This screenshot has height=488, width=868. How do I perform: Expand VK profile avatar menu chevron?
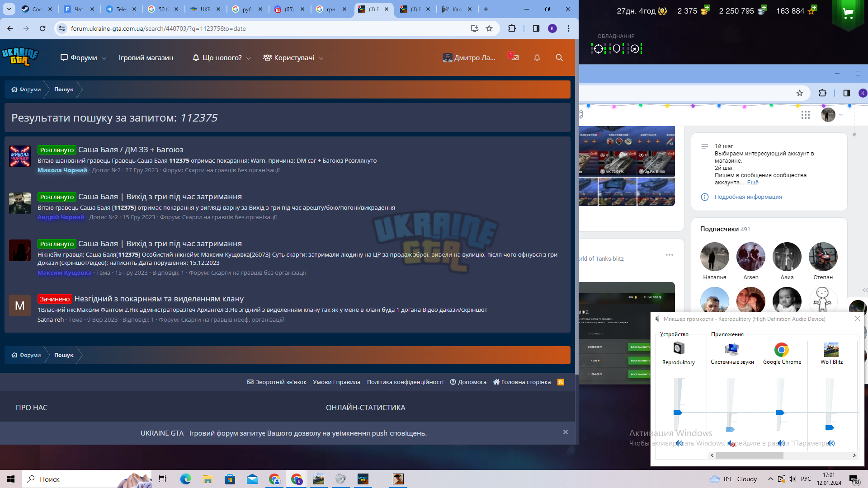pyautogui.click(x=841, y=115)
